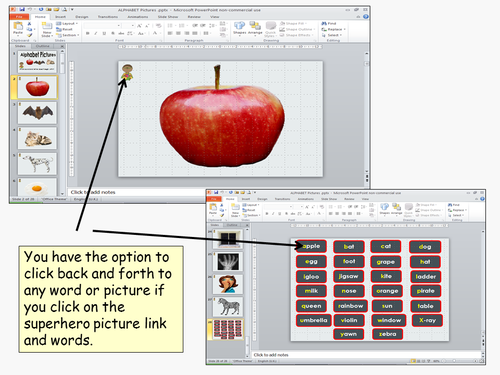This screenshot has width=500, height=375.
Task: Expand the Layout dropdown in top ribbon
Action: (x=67, y=24)
